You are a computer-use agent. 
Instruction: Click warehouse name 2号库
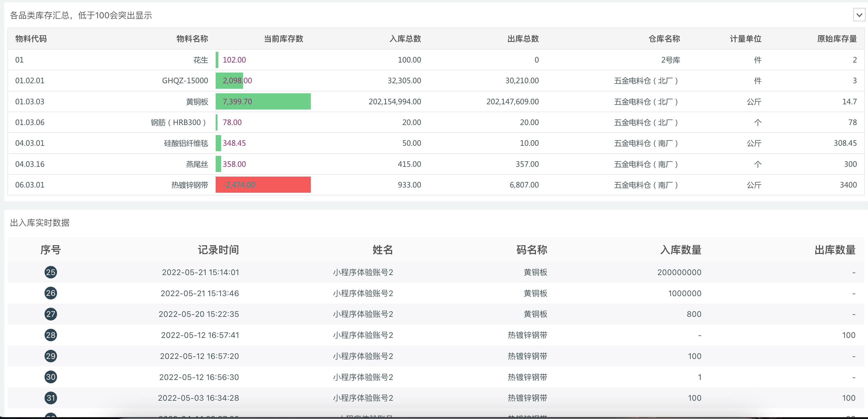pos(671,59)
